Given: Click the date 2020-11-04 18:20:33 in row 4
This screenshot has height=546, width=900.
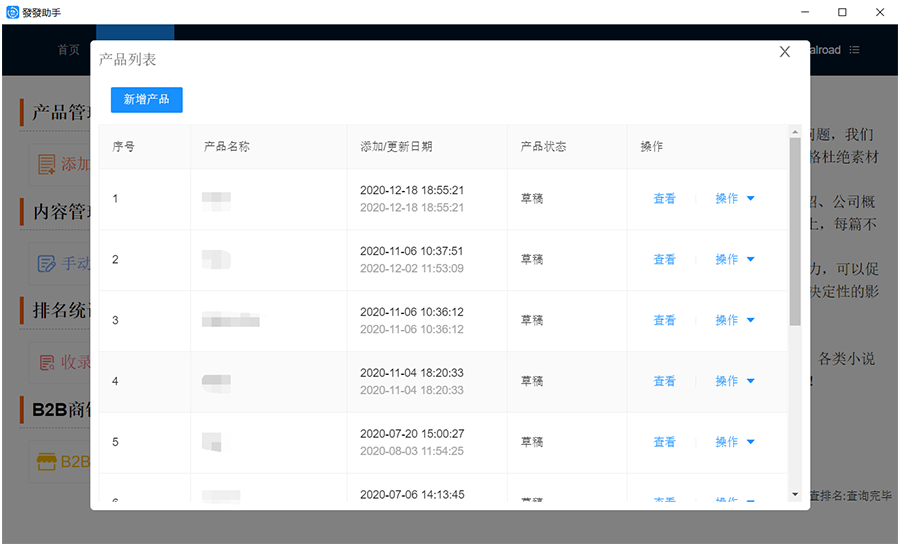Looking at the screenshot, I should (x=412, y=373).
